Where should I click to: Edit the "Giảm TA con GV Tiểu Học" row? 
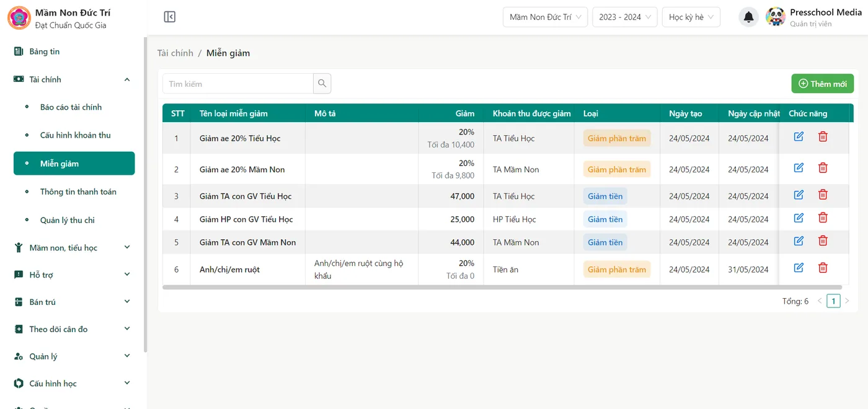click(799, 195)
